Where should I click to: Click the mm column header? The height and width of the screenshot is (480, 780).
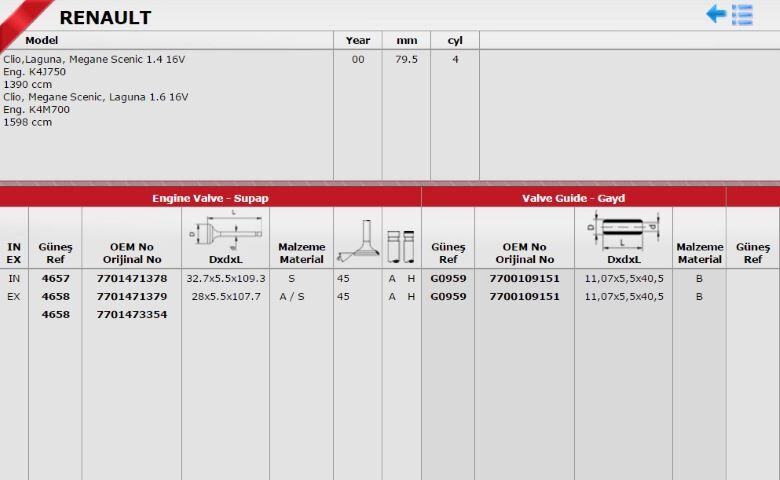406,41
